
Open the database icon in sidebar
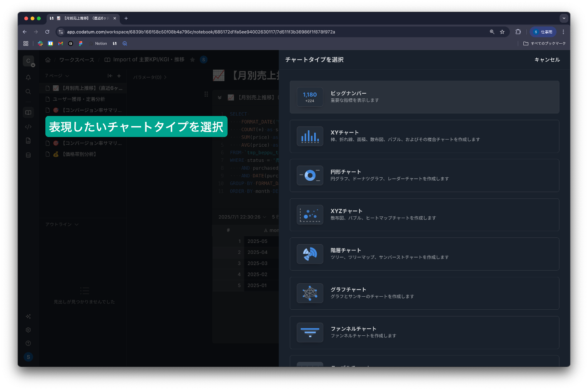point(28,155)
